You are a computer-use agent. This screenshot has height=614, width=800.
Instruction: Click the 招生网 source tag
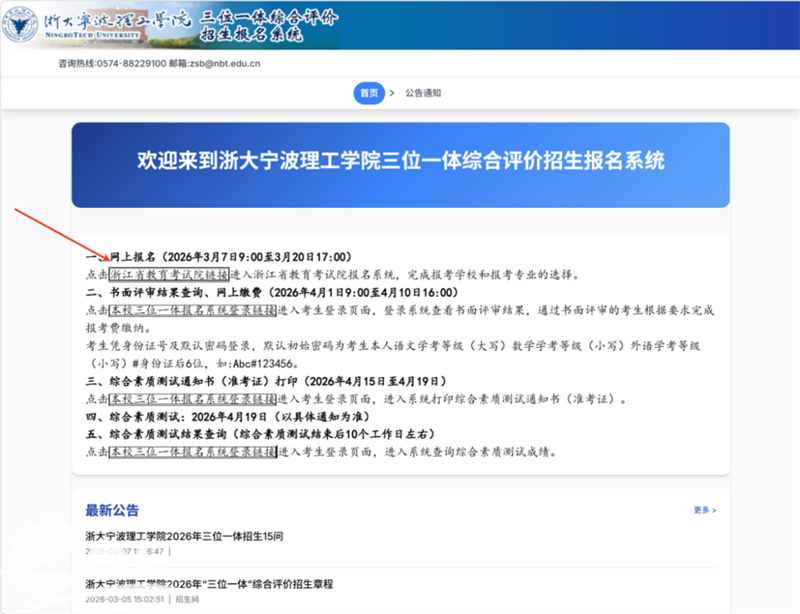pos(187,599)
